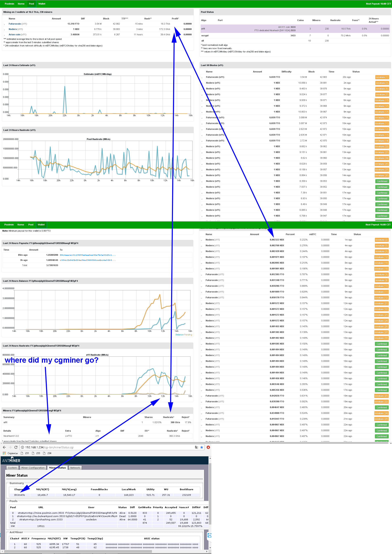
Task: Click Pool in the lower Poolmin navigation bar
Action: coord(31,225)
